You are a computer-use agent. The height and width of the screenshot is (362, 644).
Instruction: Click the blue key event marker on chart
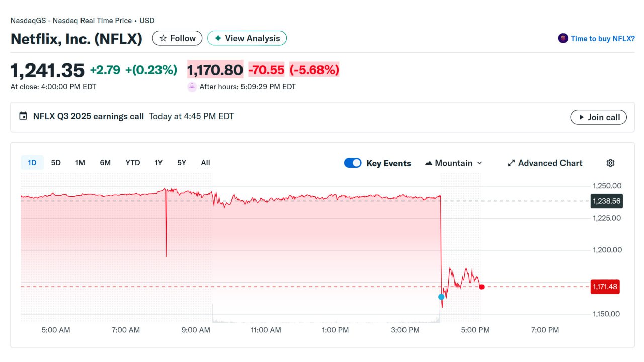point(441,297)
